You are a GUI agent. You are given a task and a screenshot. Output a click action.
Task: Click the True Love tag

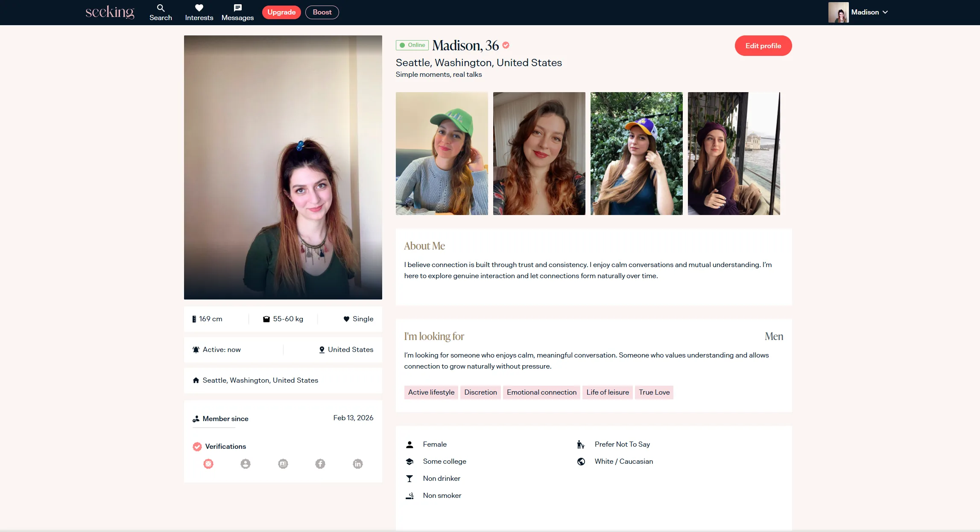[654, 392]
